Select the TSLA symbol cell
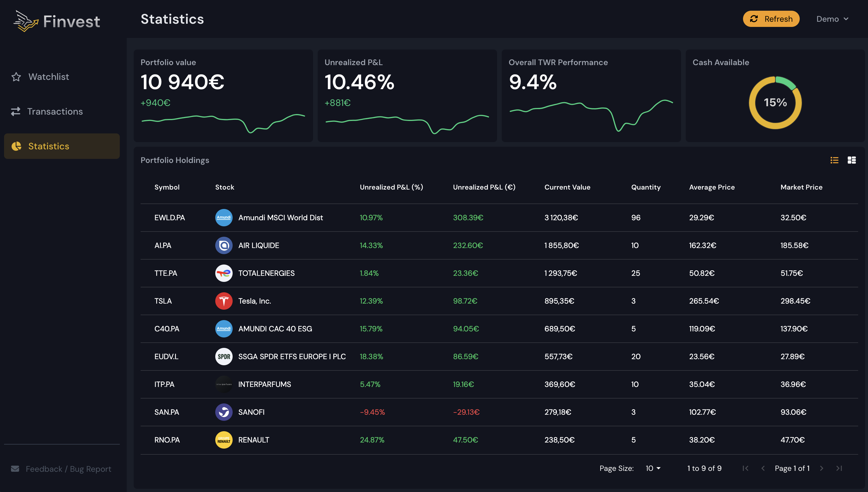This screenshot has width=868, height=492. tap(163, 301)
